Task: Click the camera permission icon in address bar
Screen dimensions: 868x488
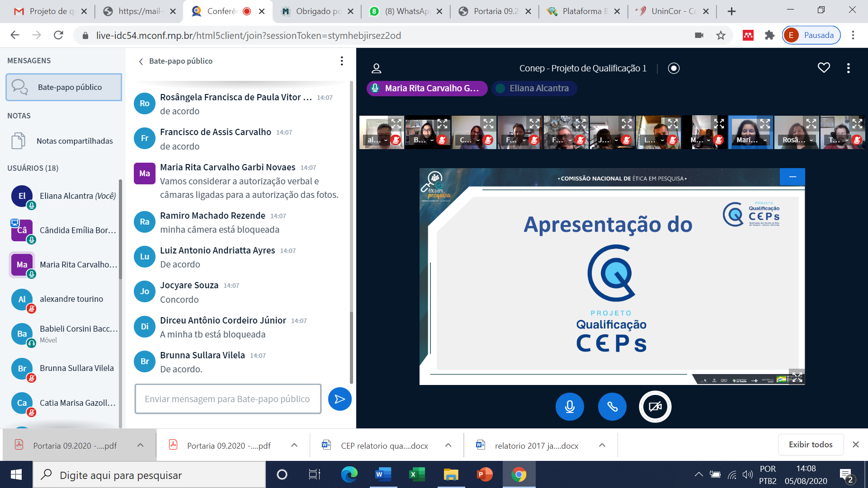Action: click(699, 35)
